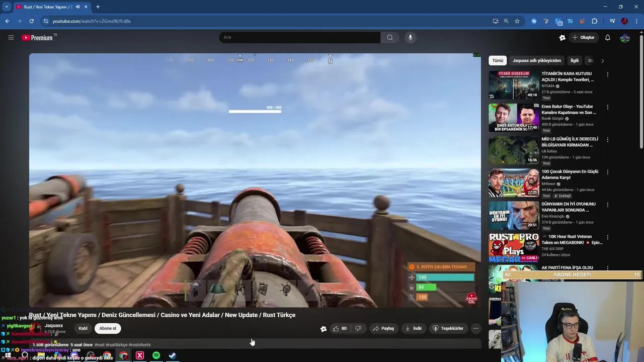Open 7TV extension icon
This screenshot has height=362, width=644.
(570, 21)
